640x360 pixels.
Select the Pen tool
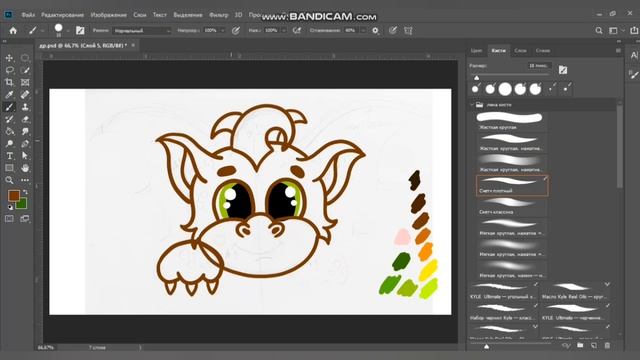coord(25,144)
